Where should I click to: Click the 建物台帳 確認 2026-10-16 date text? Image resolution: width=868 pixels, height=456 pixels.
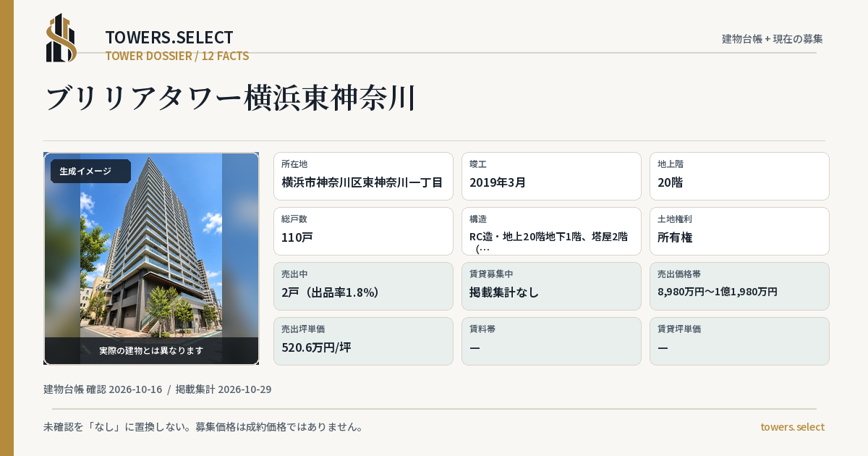(x=103, y=389)
